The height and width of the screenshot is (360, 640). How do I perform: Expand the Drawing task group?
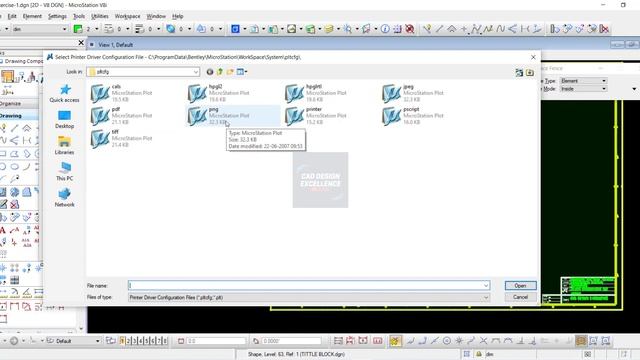(x=19, y=116)
